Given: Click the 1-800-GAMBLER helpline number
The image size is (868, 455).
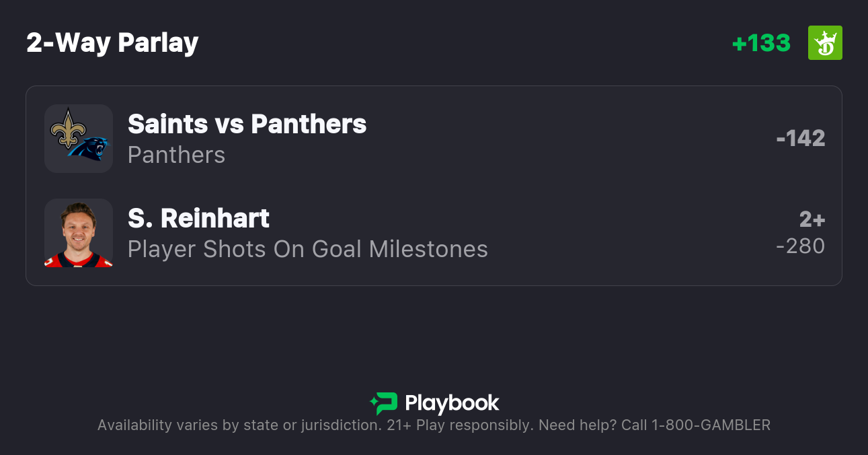Looking at the screenshot, I should tap(711, 425).
